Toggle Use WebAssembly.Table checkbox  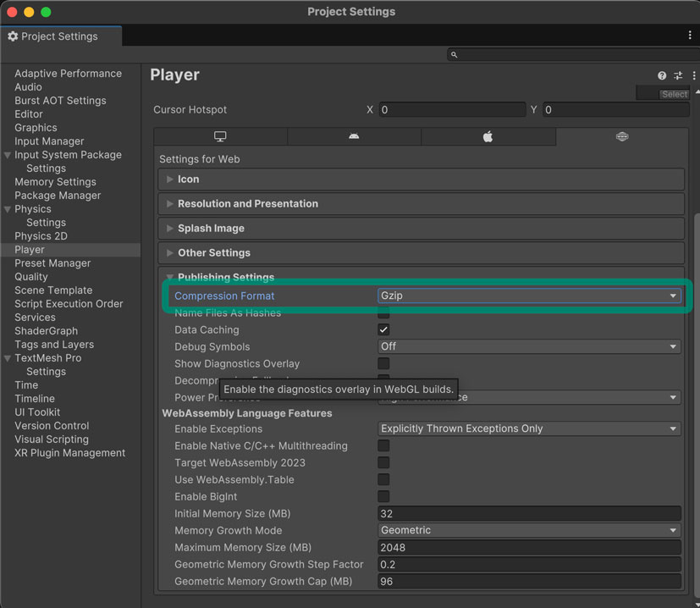coord(383,480)
